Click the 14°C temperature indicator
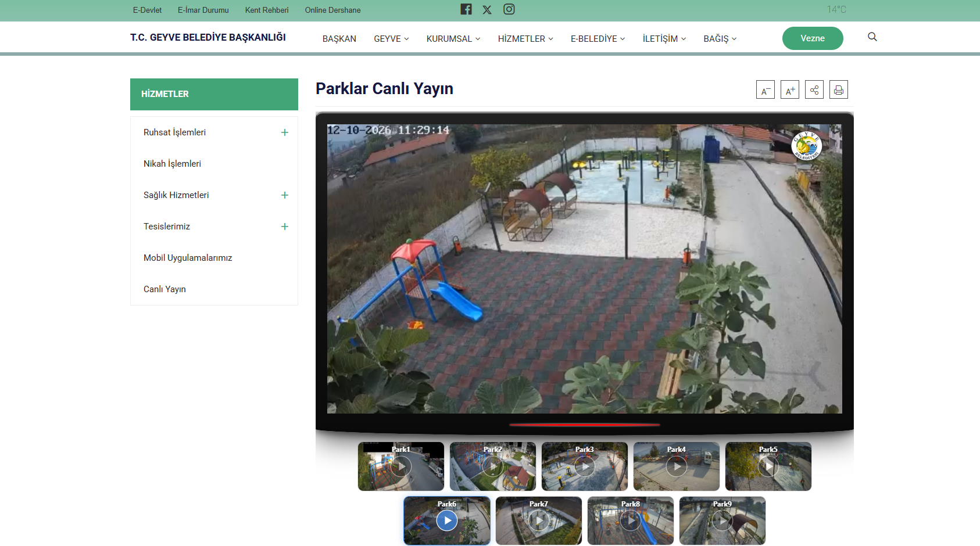 click(836, 9)
